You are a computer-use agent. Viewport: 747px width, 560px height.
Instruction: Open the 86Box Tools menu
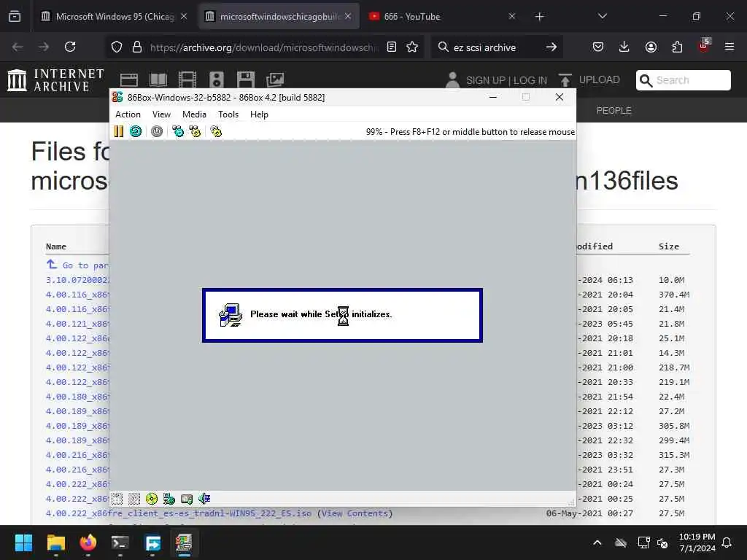(x=228, y=114)
